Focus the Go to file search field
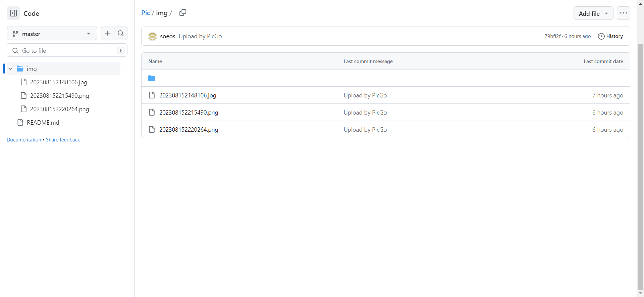 [67, 50]
